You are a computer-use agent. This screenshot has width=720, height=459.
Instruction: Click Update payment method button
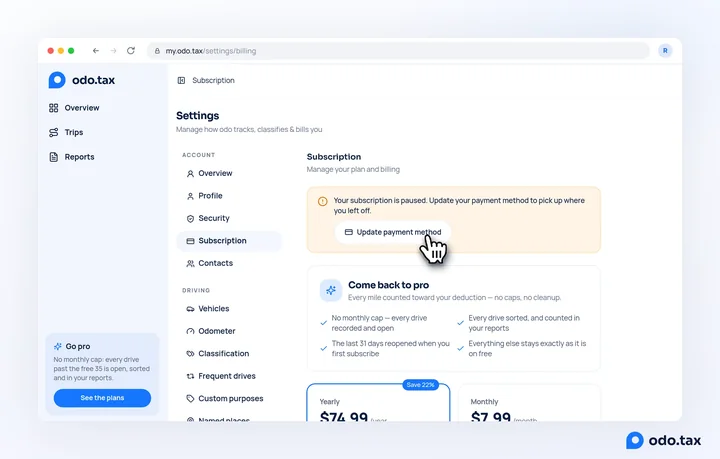coord(393,232)
